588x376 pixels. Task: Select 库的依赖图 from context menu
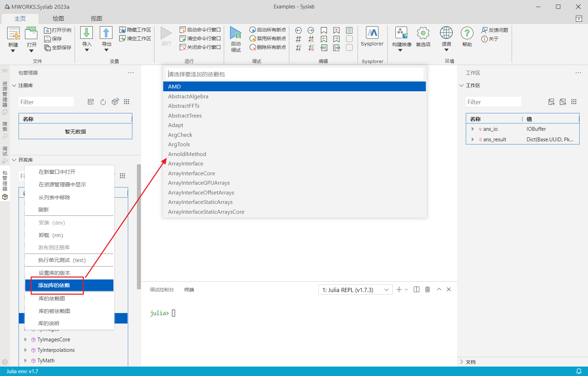pyautogui.click(x=52, y=298)
